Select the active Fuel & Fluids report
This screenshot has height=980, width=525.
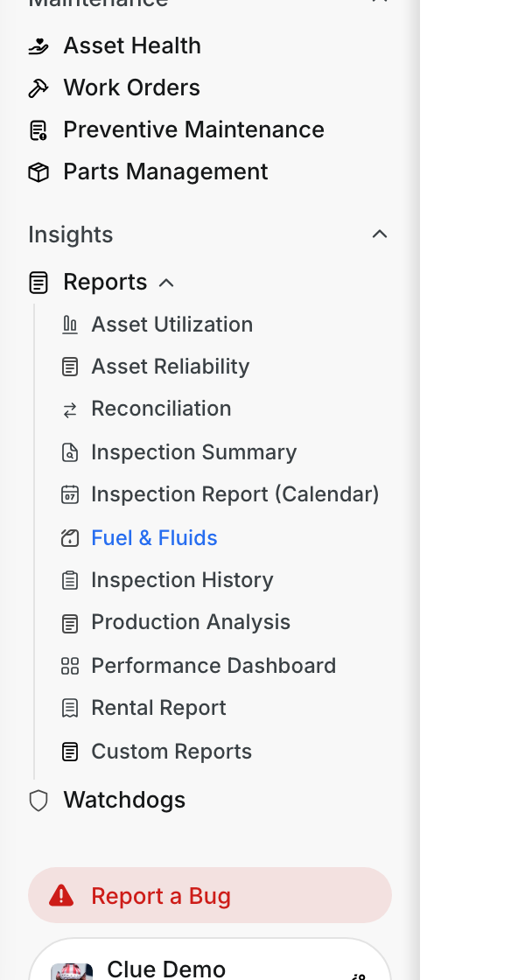pyautogui.click(x=154, y=537)
